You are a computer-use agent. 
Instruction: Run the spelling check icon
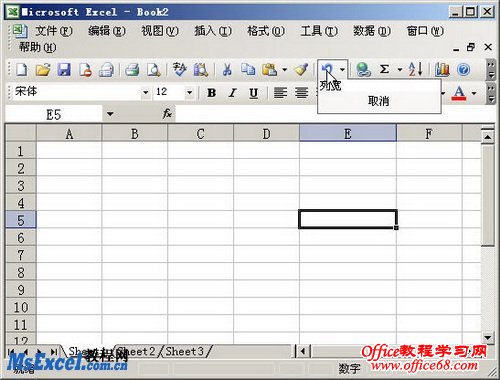coord(180,70)
